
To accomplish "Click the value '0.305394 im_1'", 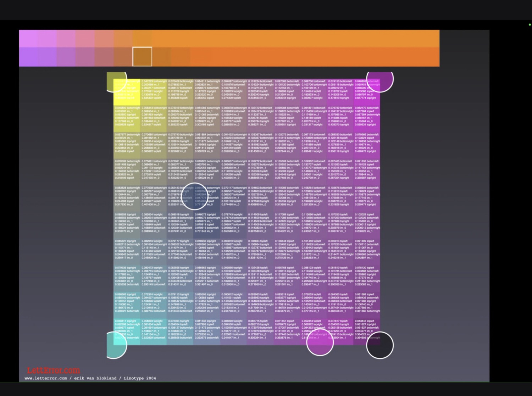I will tap(257, 338).
